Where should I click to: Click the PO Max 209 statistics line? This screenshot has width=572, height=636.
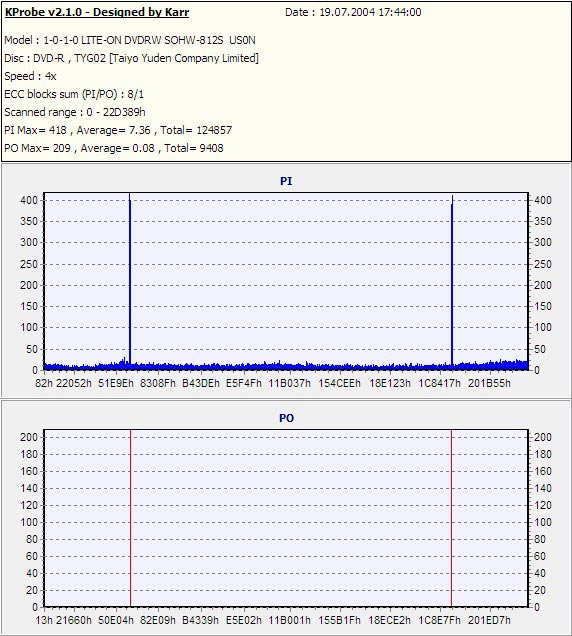tap(114, 148)
